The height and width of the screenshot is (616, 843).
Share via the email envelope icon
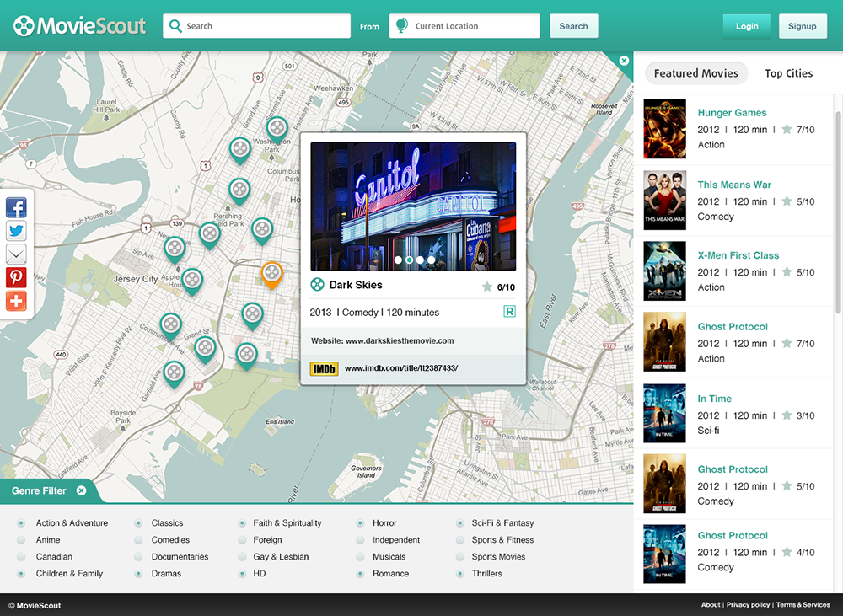[16, 254]
